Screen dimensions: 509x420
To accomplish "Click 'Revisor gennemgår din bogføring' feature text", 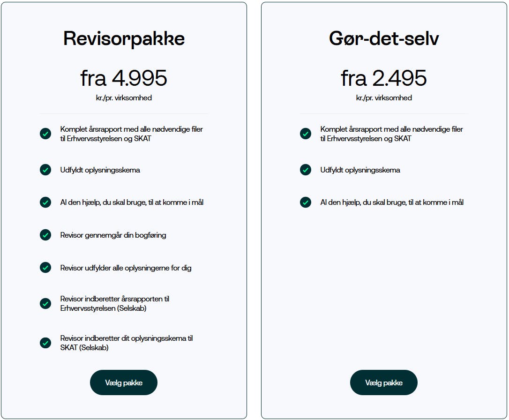I will [113, 235].
